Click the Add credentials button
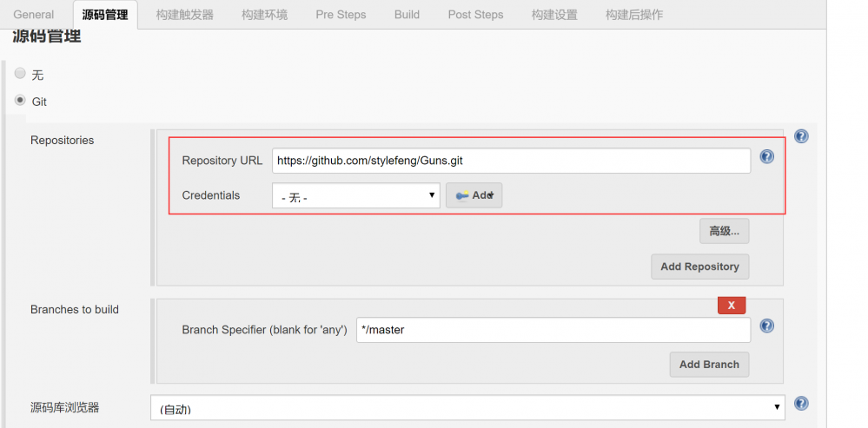This screenshot has height=428, width=868. pos(474,195)
